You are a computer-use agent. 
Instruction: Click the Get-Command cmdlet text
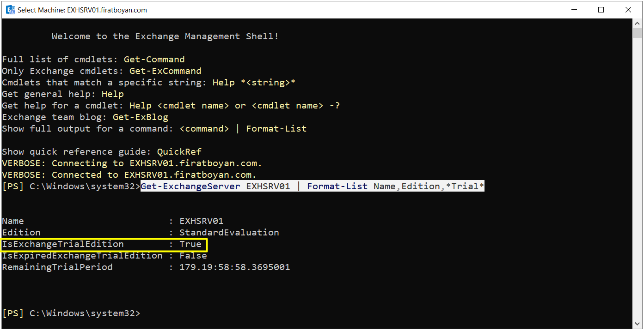point(154,60)
